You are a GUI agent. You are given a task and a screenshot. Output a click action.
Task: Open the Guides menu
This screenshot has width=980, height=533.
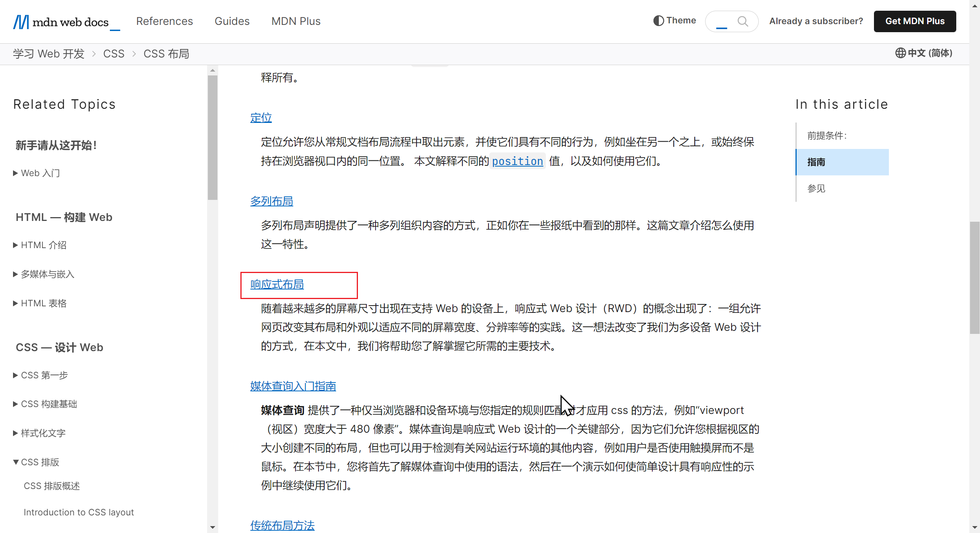(x=232, y=21)
